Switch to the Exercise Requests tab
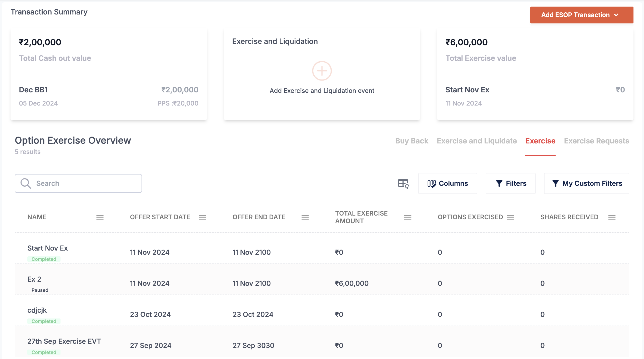The width and height of the screenshot is (644, 359). coord(596,141)
